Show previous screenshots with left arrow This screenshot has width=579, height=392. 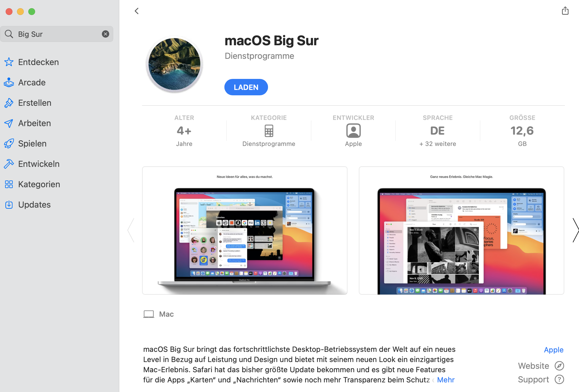point(131,230)
